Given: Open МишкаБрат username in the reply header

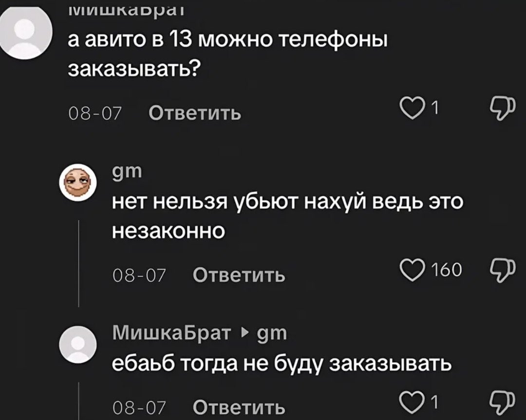Looking at the screenshot, I should tap(172, 332).
